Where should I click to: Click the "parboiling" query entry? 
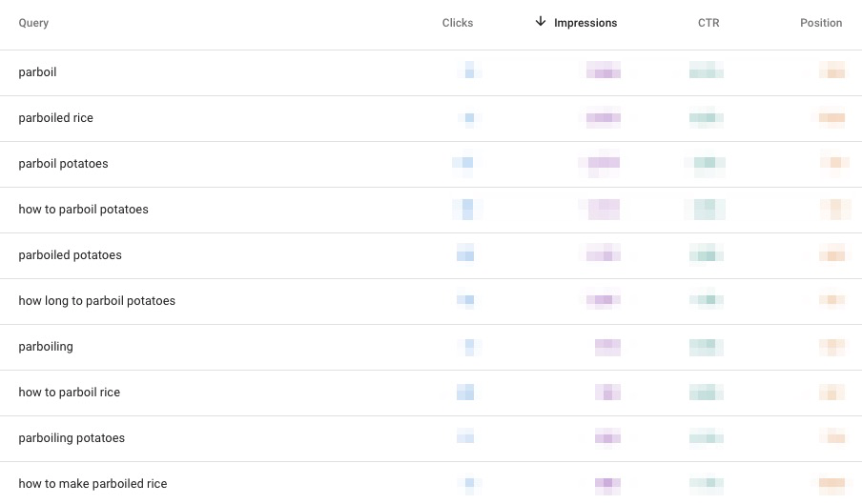(x=46, y=347)
